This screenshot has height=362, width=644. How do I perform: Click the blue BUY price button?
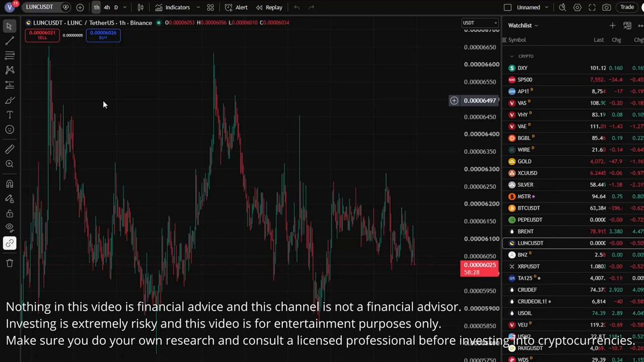103,35
